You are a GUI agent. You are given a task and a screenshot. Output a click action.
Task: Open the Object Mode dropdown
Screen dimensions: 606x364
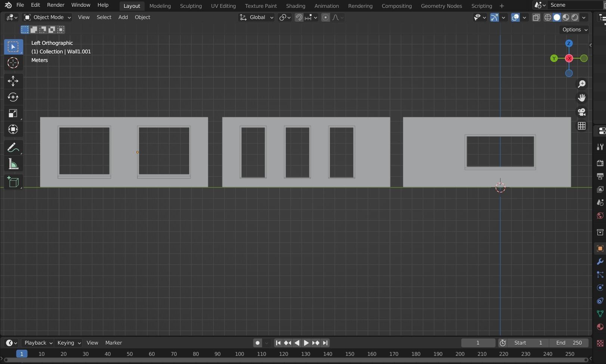(x=47, y=17)
